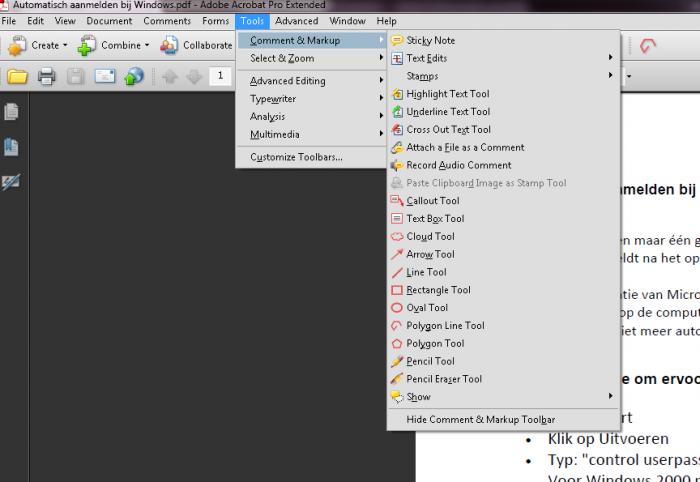Expand the Analysis submenu
The height and width of the screenshot is (482, 700).
[312, 116]
